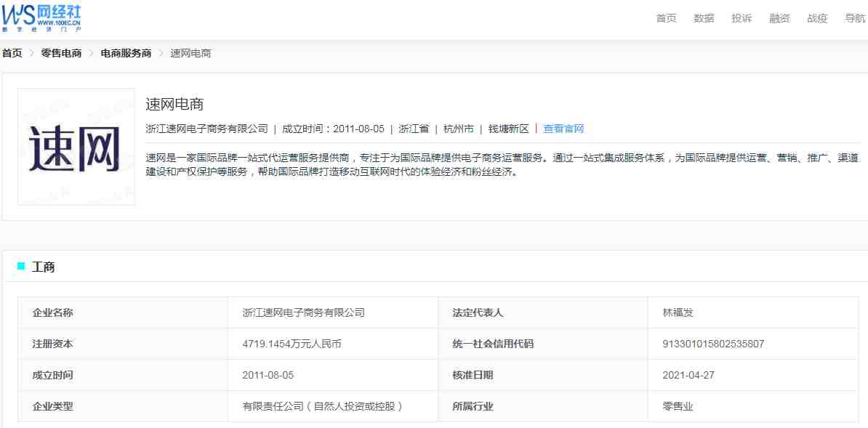
Task: Click the 速网电商 company title heading
Action: coord(175,104)
